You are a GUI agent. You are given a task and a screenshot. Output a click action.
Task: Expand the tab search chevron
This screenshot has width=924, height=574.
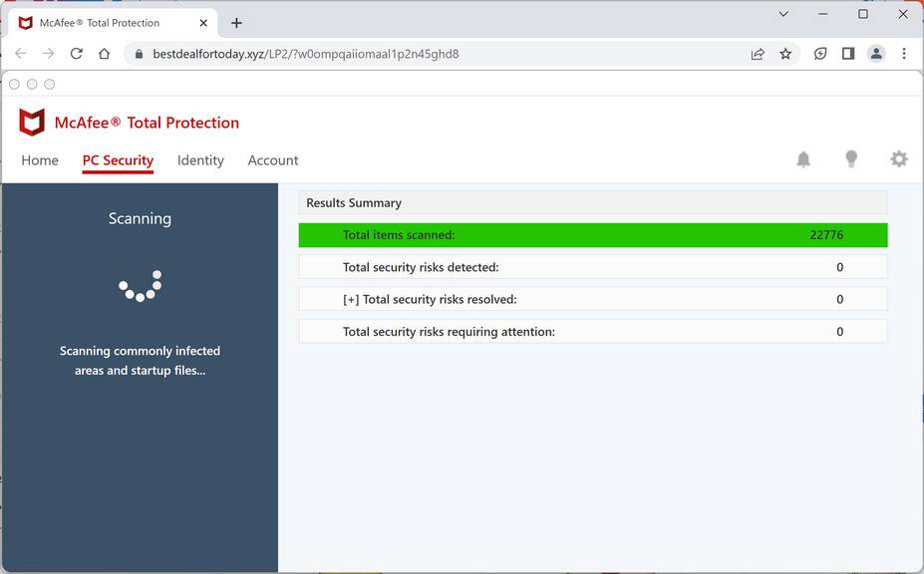(783, 14)
